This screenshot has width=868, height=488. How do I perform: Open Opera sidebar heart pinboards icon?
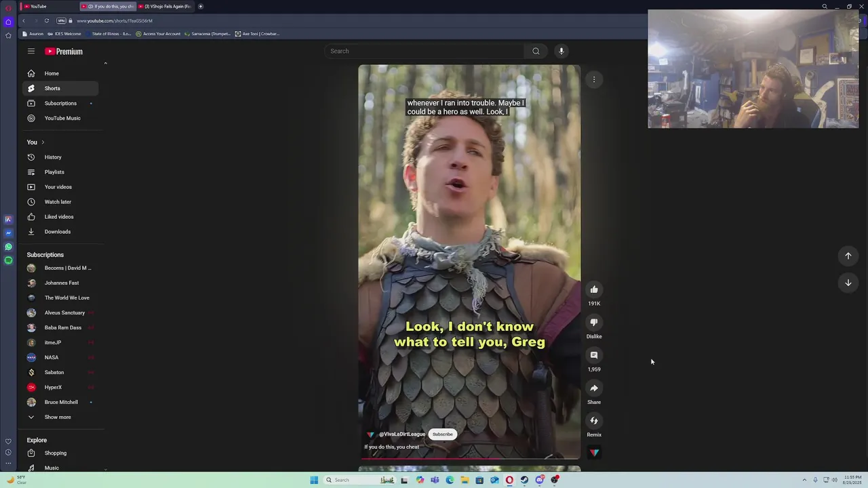tap(8, 441)
